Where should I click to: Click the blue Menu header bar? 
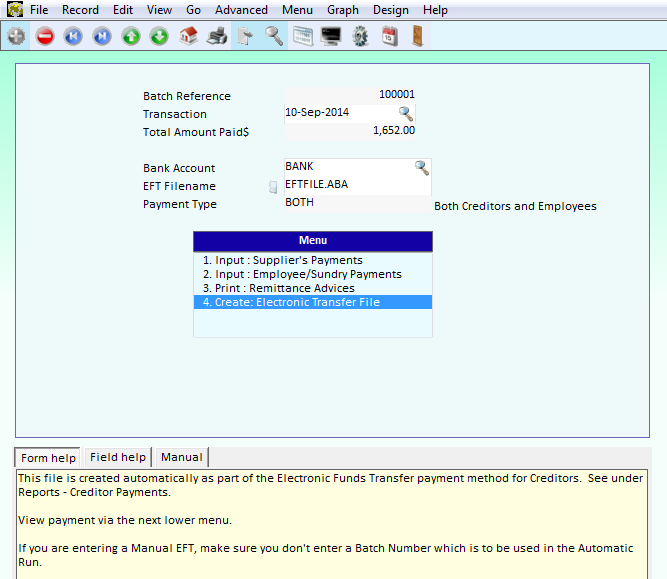click(313, 241)
